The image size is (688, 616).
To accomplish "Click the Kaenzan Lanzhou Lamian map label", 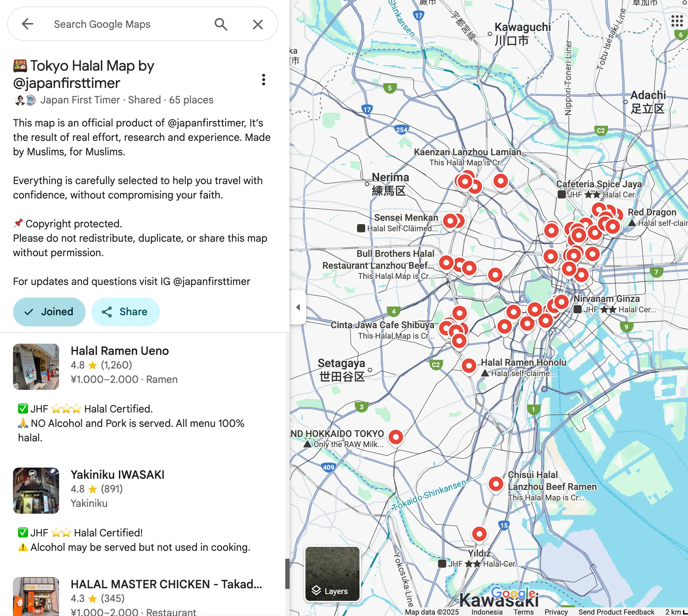I will coord(468,152).
